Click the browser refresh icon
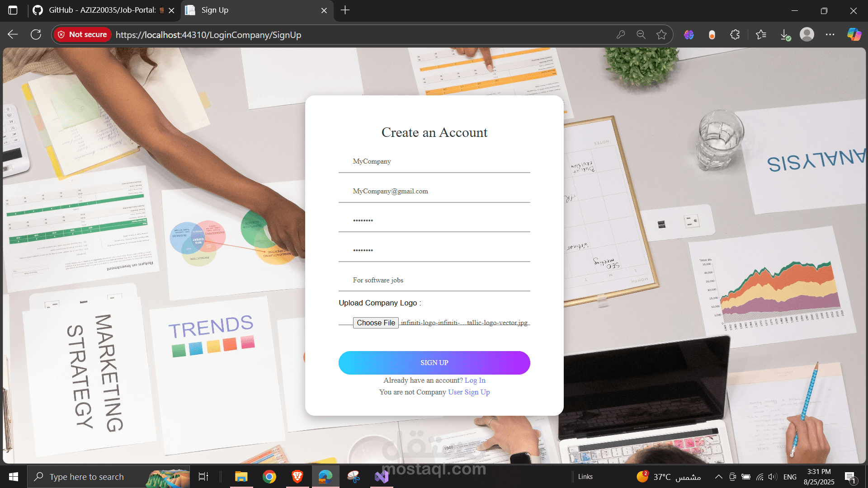Viewport: 868px width, 488px height. [x=36, y=35]
